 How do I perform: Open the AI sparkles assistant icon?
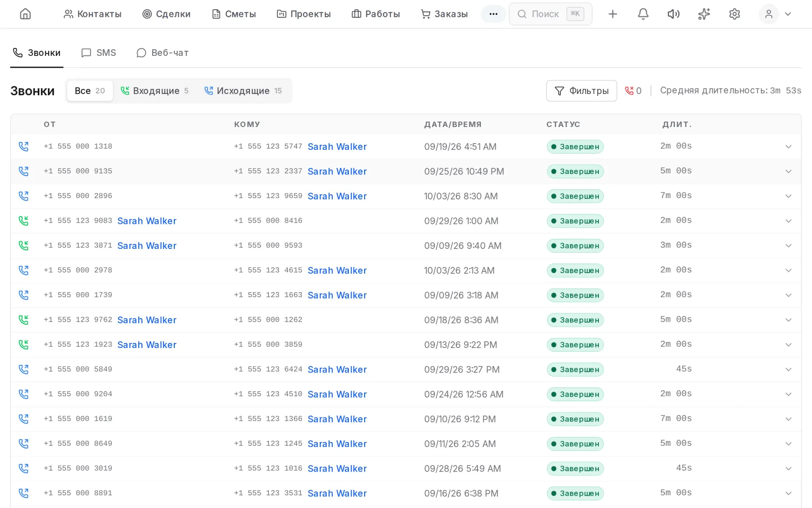point(704,14)
